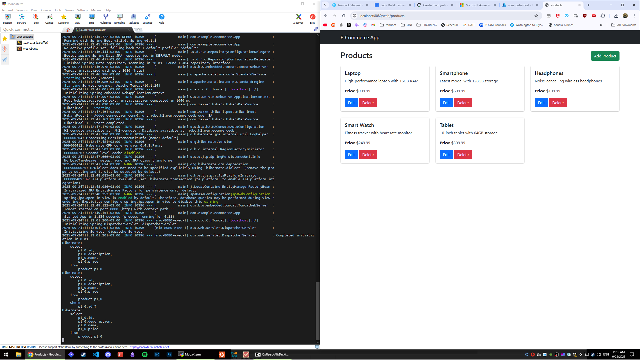Open the Packages manager

pyautogui.click(x=133, y=17)
